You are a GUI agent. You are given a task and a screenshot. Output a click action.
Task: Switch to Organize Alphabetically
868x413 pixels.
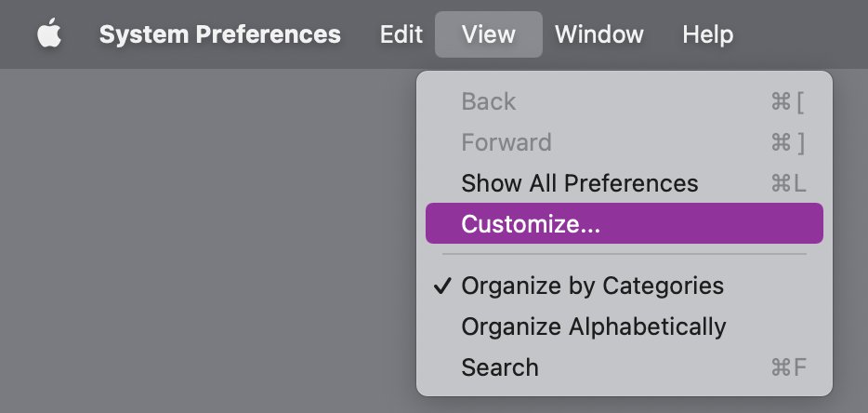tap(625, 326)
